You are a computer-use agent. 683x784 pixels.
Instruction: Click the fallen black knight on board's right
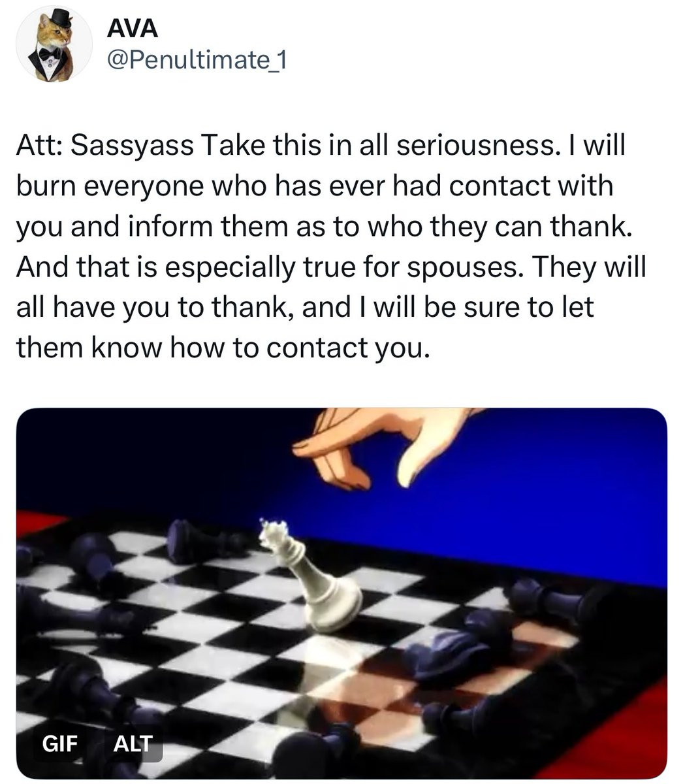(457, 647)
